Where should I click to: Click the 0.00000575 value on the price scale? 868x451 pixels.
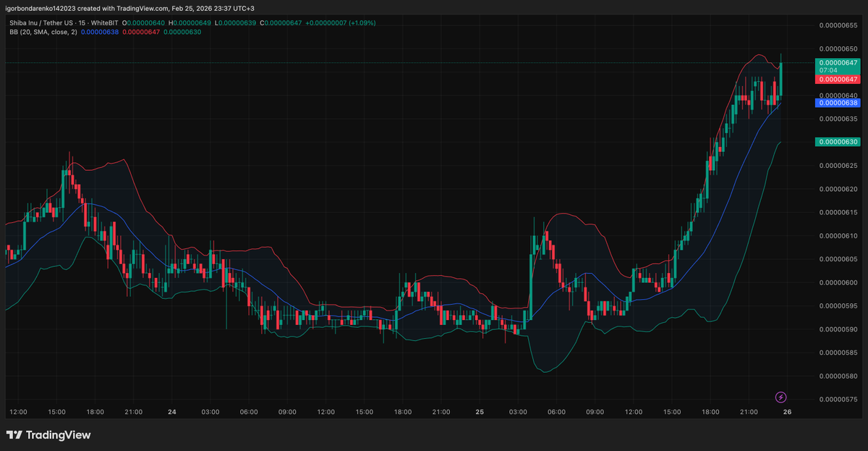[839, 399]
